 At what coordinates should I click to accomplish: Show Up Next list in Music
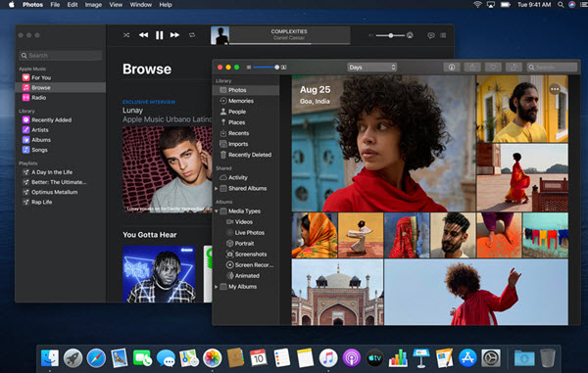point(443,35)
